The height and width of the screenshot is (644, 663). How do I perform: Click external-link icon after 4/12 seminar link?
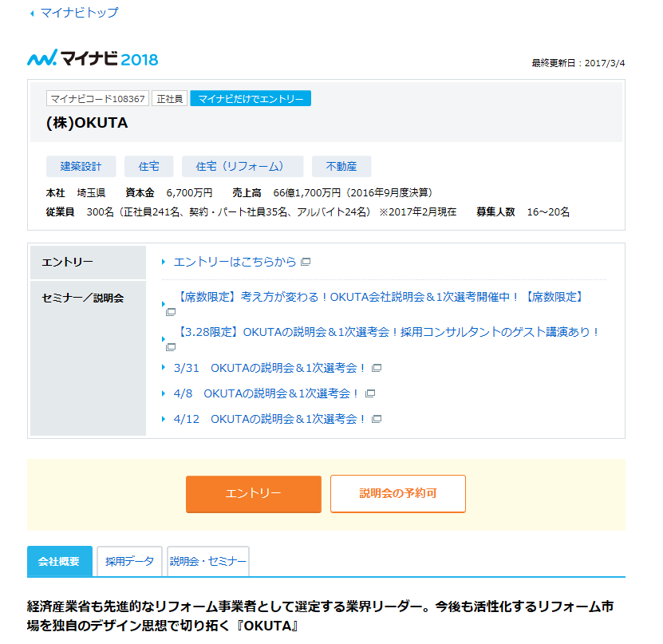tap(377, 419)
